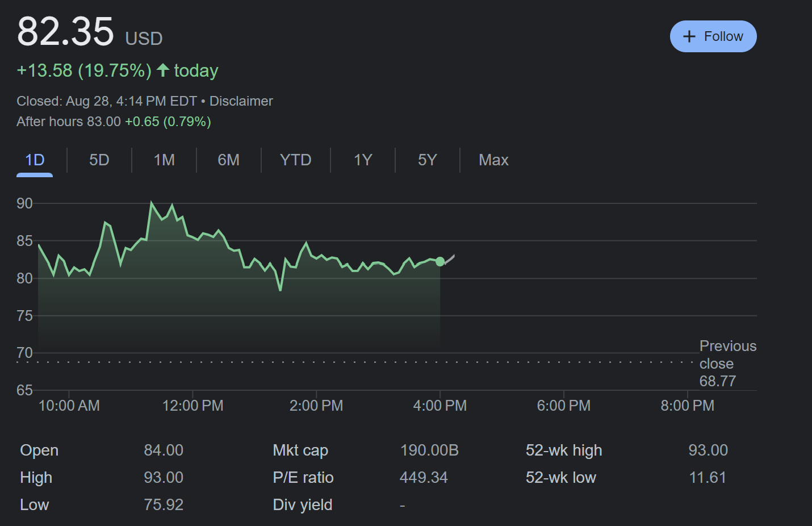Viewport: 812px width, 526px height.
Task: Show the 1M price history
Action: [x=164, y=160]
